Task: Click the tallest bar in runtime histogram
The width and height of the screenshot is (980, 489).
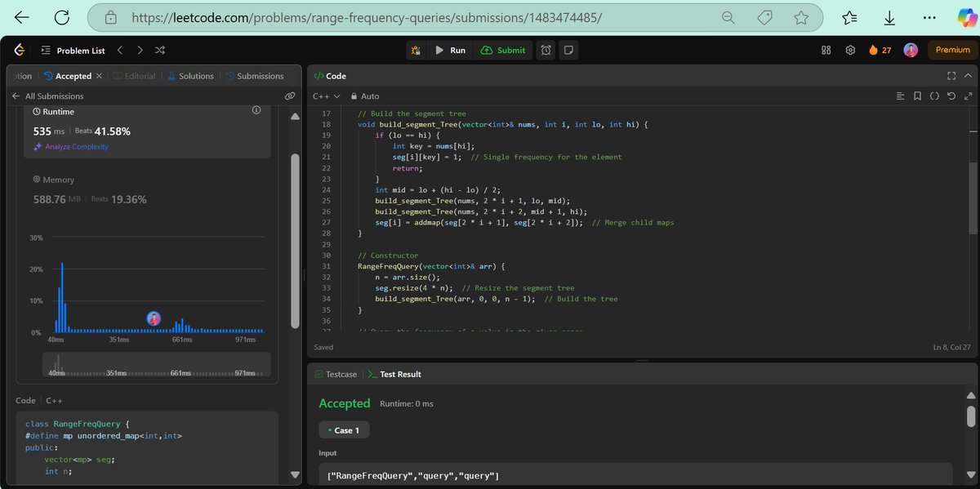Action: click(x=62, y=297)
